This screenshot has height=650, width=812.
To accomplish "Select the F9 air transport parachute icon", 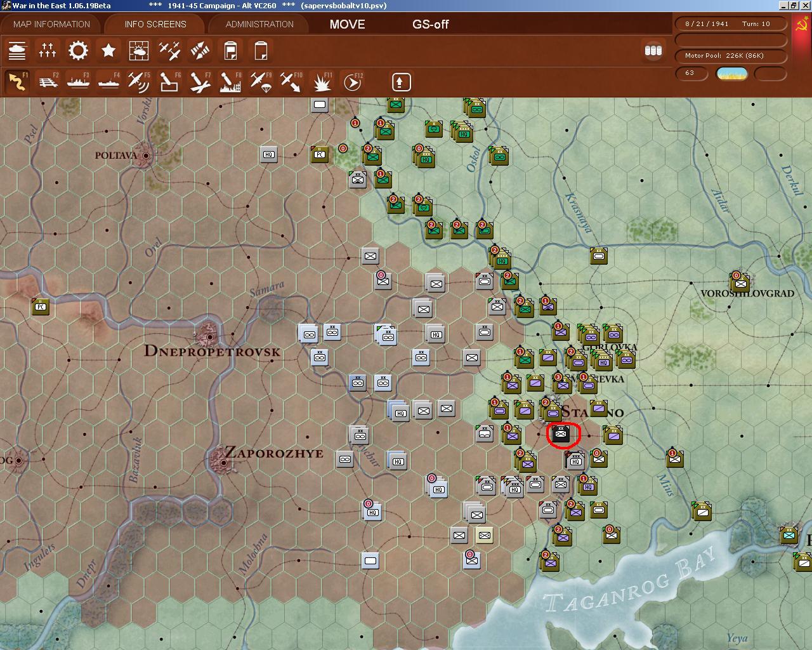I will point(261,82).
